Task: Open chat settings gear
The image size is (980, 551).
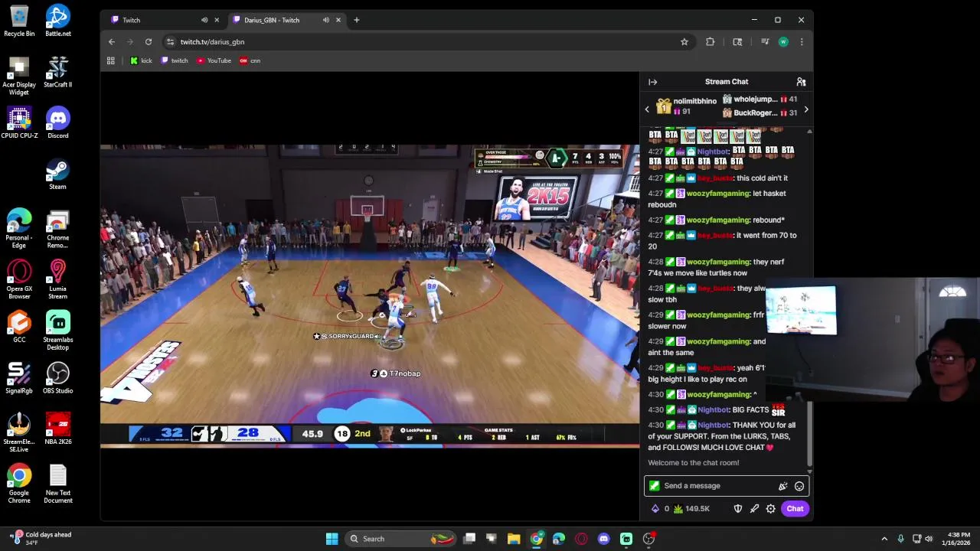Action: coord(771,509)
